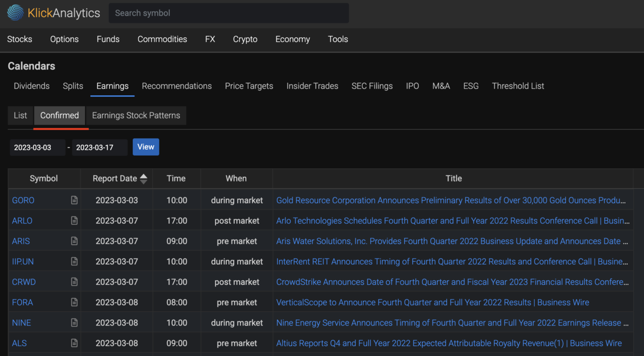Open the Stocks menu
Screen dimensions: 644x356
pyautogui.click(x=20, y=40)
